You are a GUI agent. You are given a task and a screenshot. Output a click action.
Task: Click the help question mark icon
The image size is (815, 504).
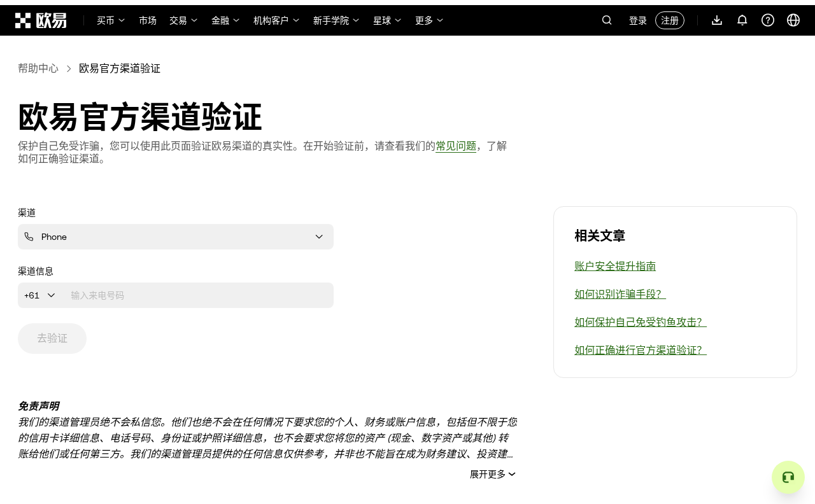[x=768, y=20]
